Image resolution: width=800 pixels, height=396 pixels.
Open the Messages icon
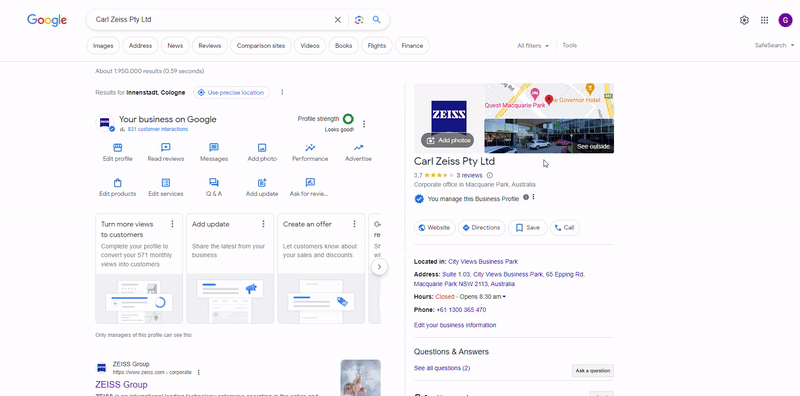click(214, 148)
